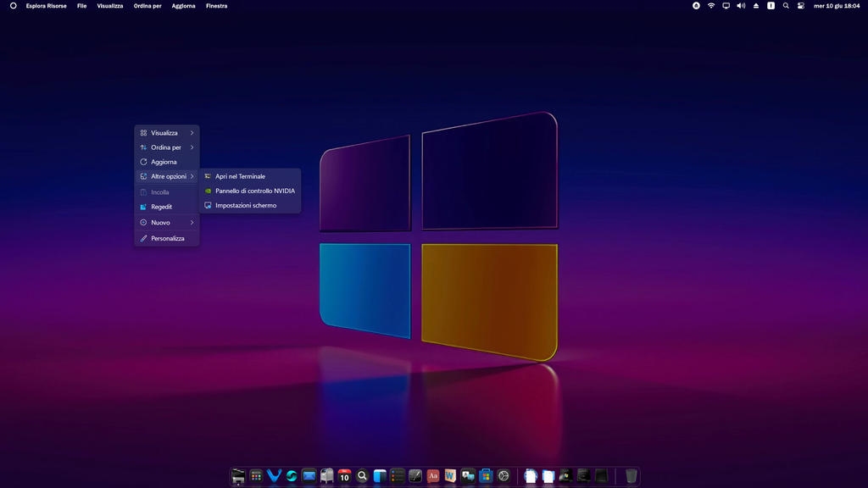The height and width of the screenshot is (488, 868).
Task: Select Apri nel Terminale
Action: click(250, 176)
